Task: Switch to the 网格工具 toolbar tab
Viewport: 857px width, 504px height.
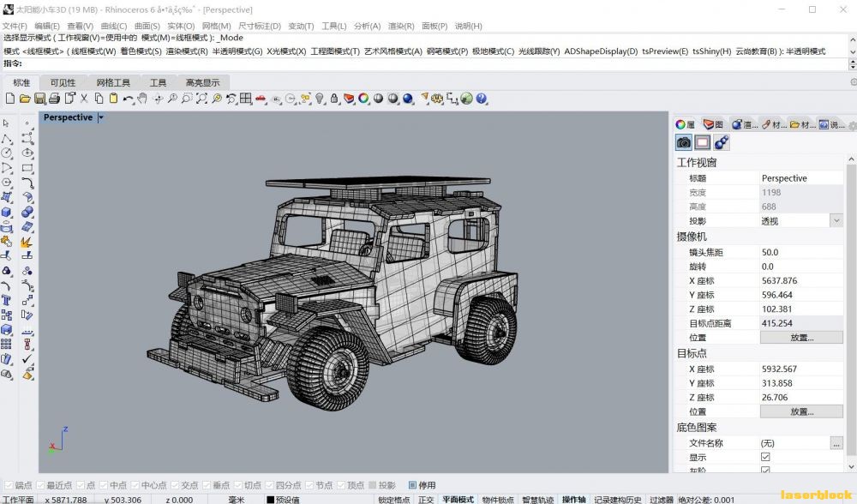Action: point(113,82)
